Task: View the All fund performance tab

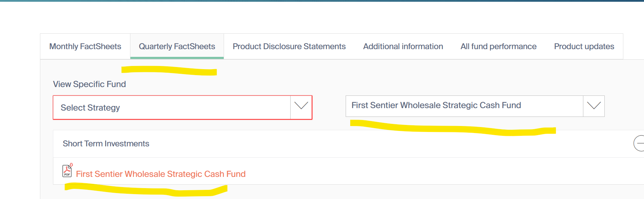Action: coord(498,46)
